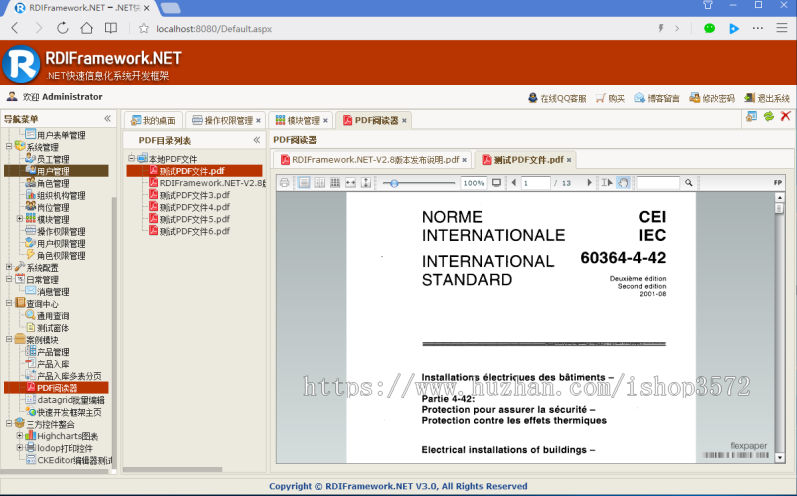This screenshot has width=797, height=496.
Task: Select the hand pan tool
Action: coord(623,182)
